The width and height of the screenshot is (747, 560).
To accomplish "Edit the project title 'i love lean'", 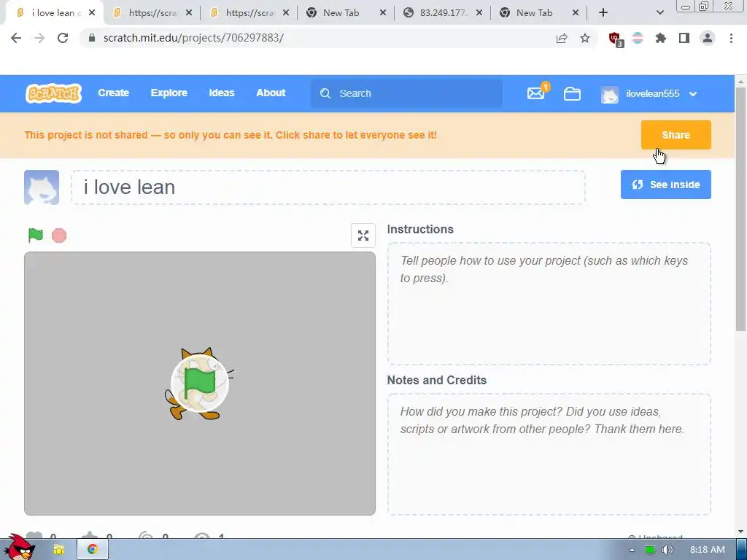I will (328, 187).
